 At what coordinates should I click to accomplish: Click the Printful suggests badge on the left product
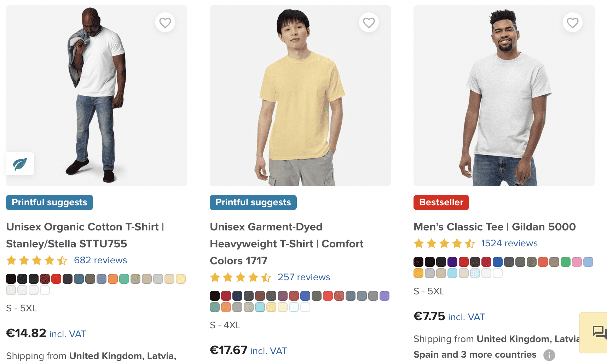pyautogui.click(x=49, y=202)
